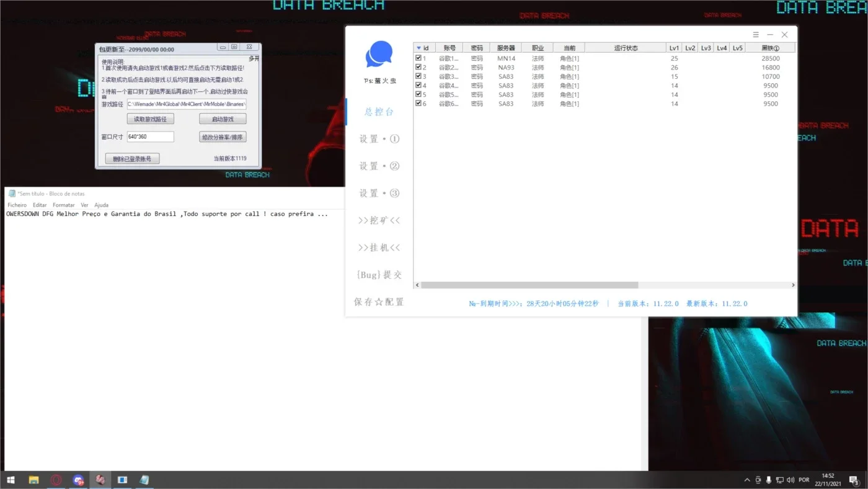Viewport: 868px width, 489px height.
Task: Open the Editar menu in Notepad
Action: pyautogui.click(x=40, y=205)
